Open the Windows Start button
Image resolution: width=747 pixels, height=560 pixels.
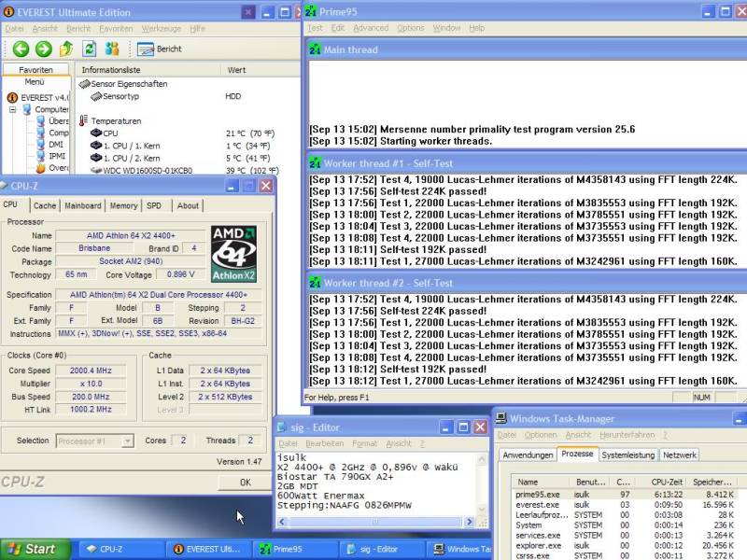[x=35, y=549]
